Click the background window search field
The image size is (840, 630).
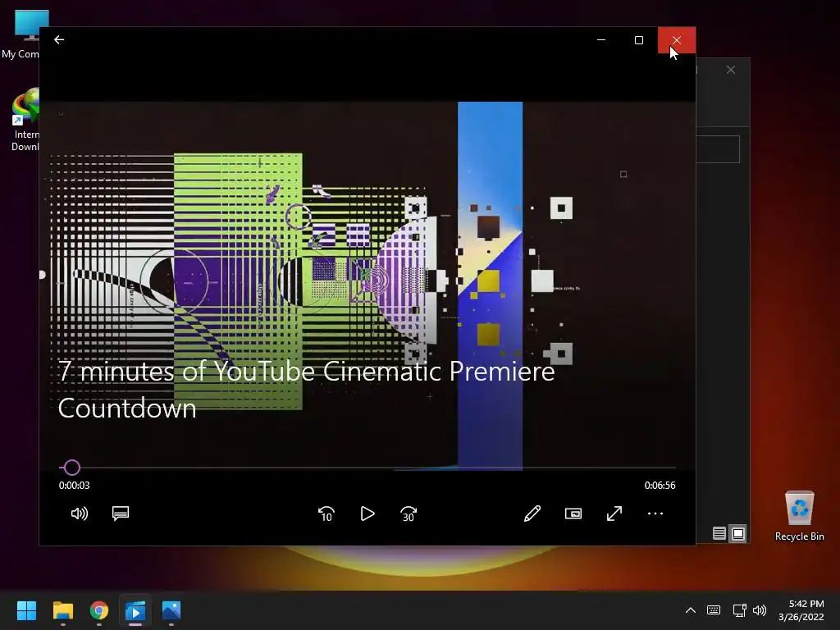(718, 149)
